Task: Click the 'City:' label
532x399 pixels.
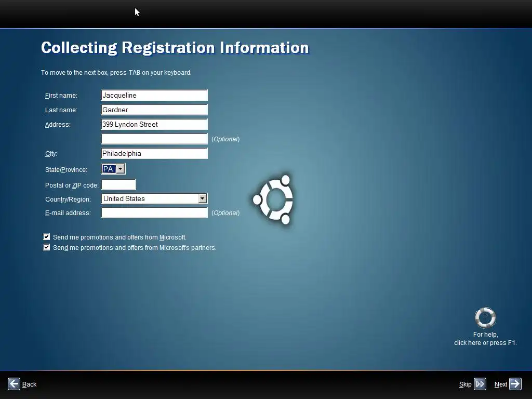Action: [51, 154]
